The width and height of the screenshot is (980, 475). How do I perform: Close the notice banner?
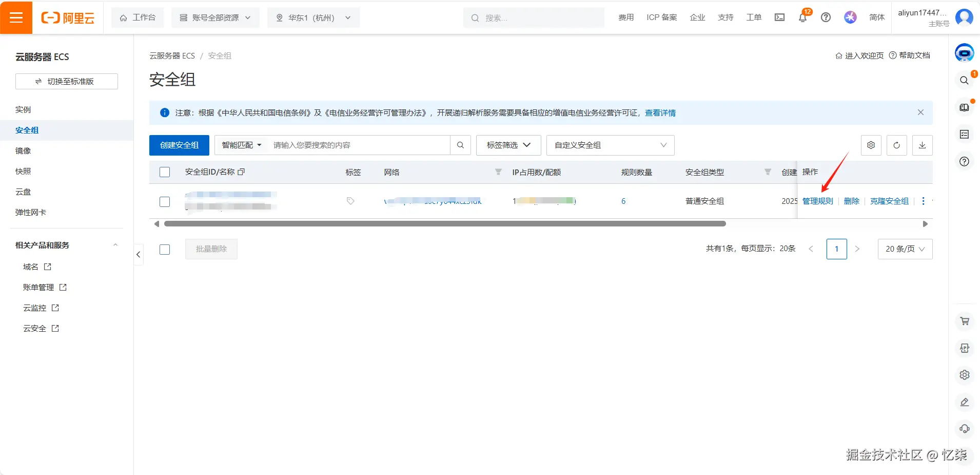coord(920,112)
